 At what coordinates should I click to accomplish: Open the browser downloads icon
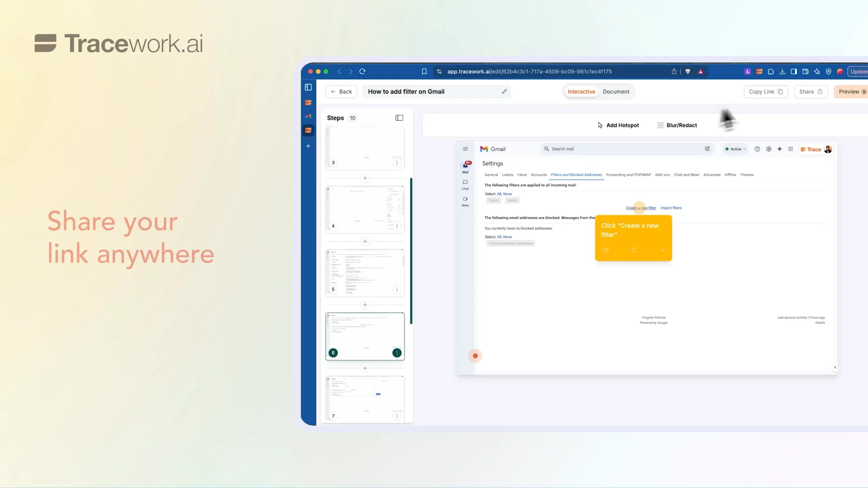pyautogui.click(x=782, y=71)
